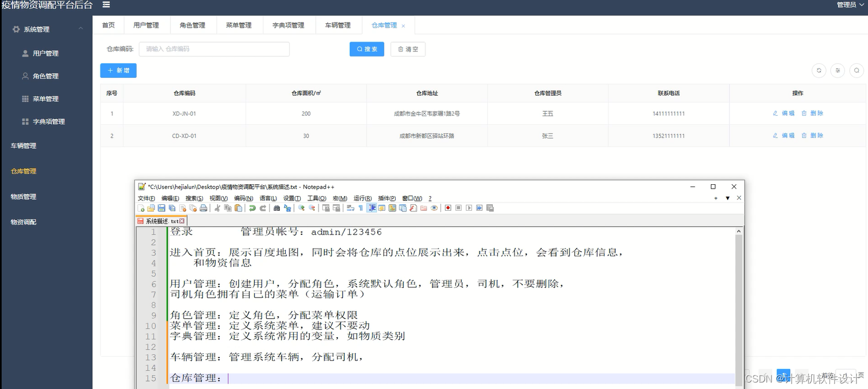Switch to the 字典项管理 page tab
The image size is (868, 389).
click(288, 25)
